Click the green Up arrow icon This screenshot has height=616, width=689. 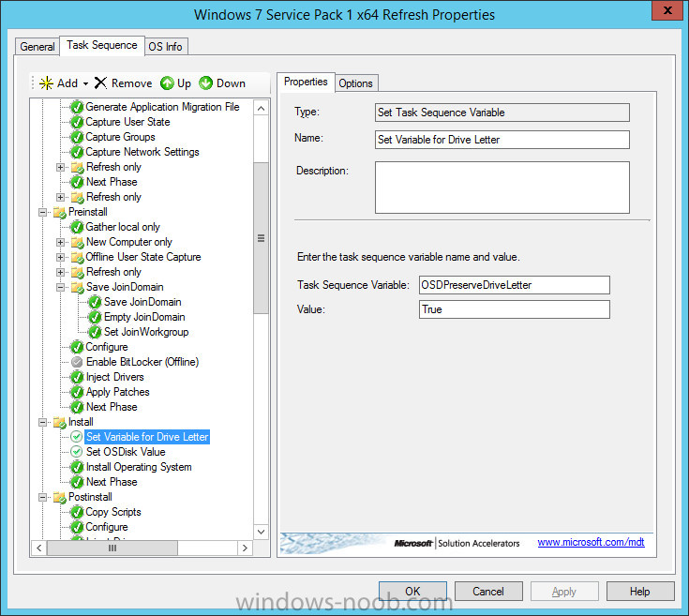(x=167, y=83)
